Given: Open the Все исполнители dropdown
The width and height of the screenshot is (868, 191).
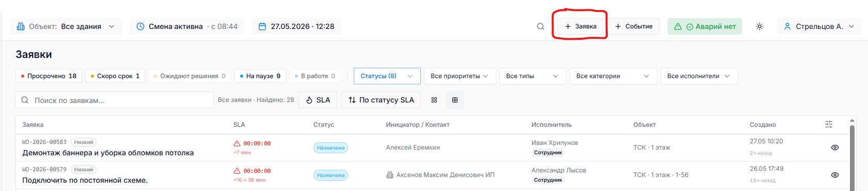Looking at the screenshot, I should 699,76.
